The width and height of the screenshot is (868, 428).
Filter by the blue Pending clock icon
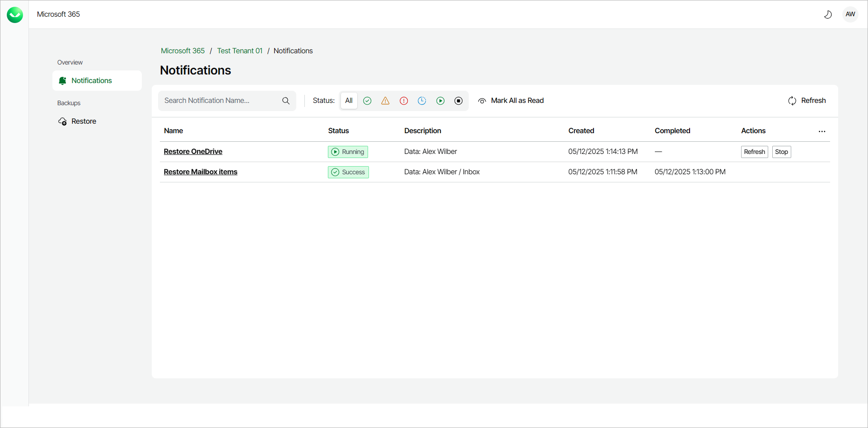click(x=422, y=101)
